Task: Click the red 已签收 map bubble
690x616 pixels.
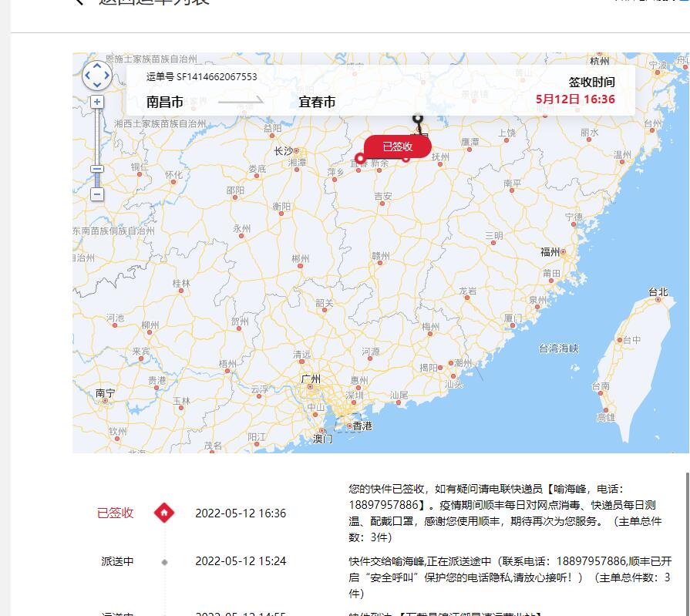Action: (x=397, y=146)
